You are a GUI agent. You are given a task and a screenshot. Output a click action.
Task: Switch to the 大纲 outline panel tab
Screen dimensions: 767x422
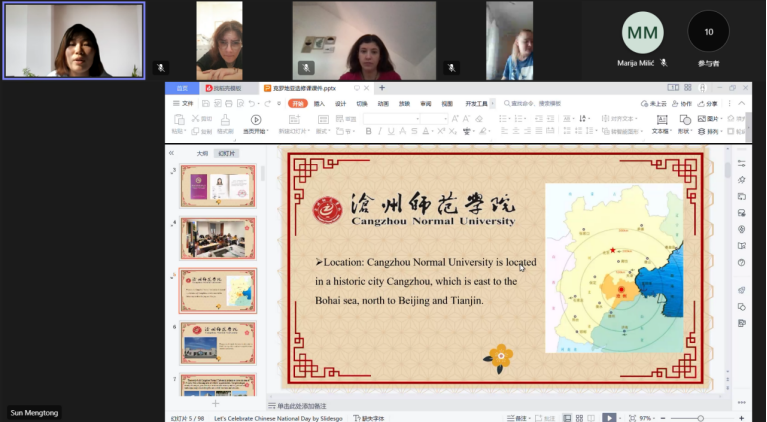202,153
